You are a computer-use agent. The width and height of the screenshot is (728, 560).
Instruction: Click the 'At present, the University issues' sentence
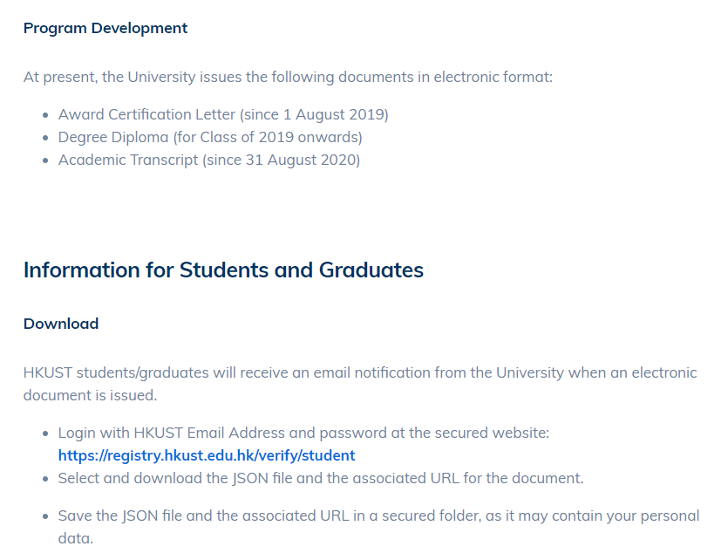point(288,77)
